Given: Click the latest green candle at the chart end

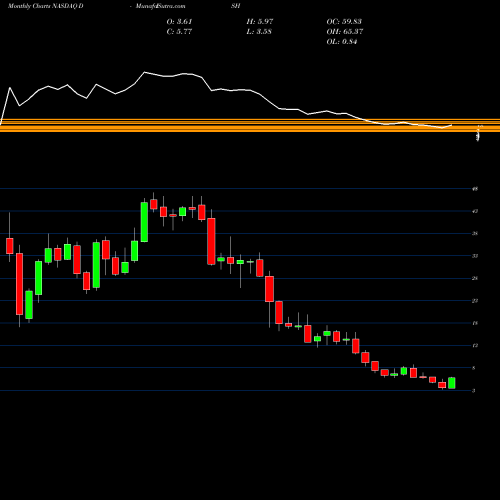Looking at the screenshot, I should [x=452, y=383].
